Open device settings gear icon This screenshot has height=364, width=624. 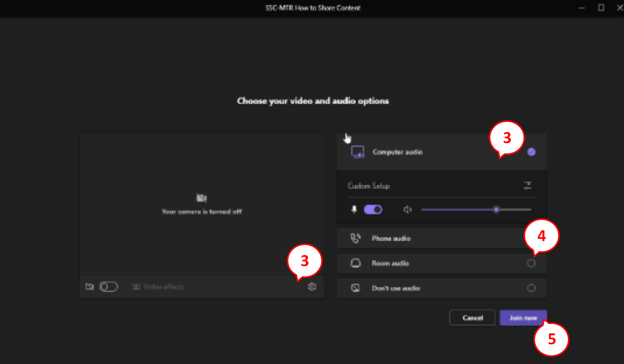click(312, 287)
